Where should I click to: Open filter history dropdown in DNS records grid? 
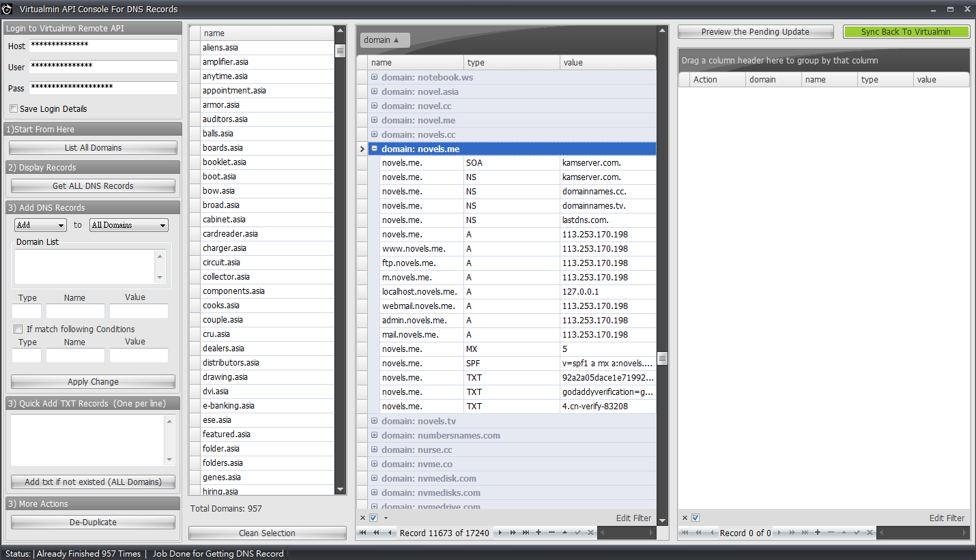click(386, 518)
